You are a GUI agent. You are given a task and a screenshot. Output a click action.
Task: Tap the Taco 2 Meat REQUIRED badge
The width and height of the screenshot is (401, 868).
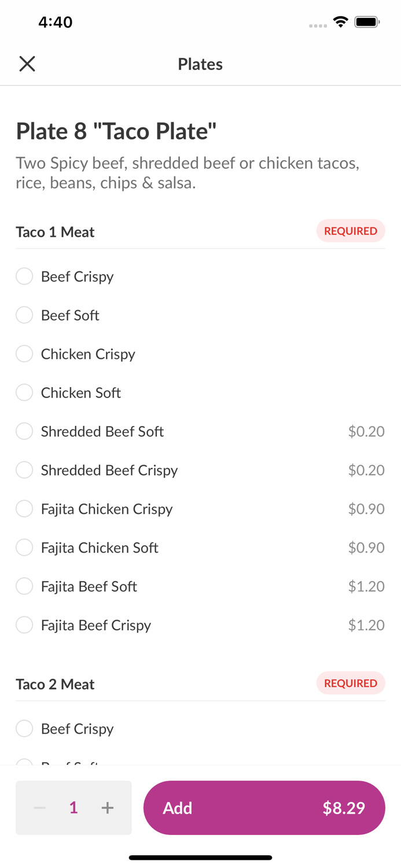point(350,683)
